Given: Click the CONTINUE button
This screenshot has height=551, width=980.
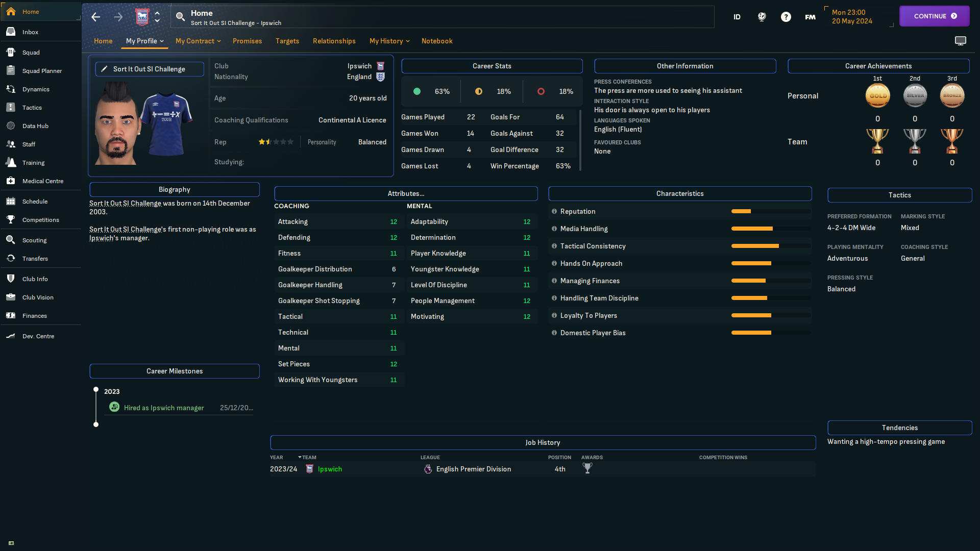Looking at the screenshot, I should pos(934,16).
